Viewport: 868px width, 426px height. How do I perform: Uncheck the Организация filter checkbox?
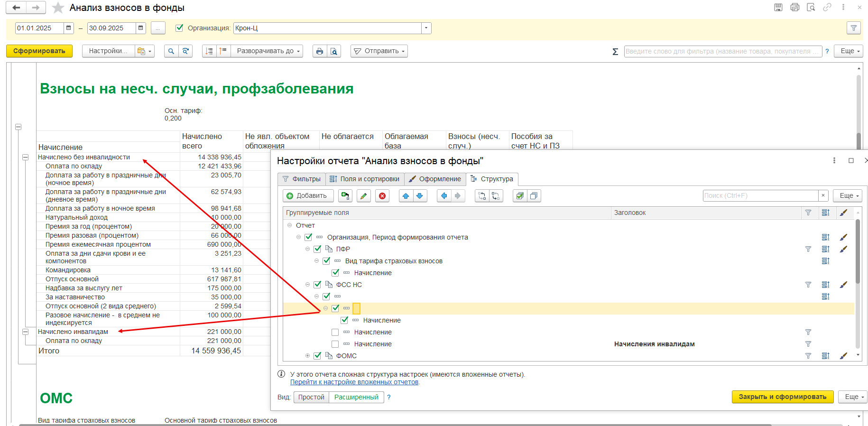(179, 28)
